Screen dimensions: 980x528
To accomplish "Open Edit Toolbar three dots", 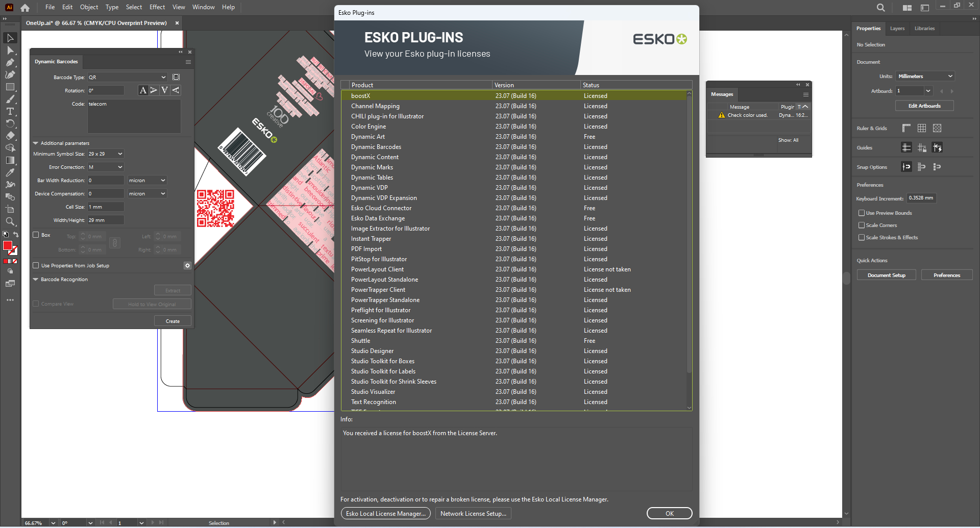I will [x=10, y=300].
